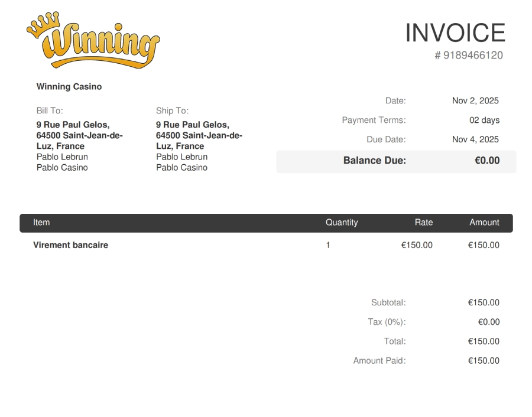Click the Bill To label
Viewport: 532px width, 417px height.
tap(50, 110)
